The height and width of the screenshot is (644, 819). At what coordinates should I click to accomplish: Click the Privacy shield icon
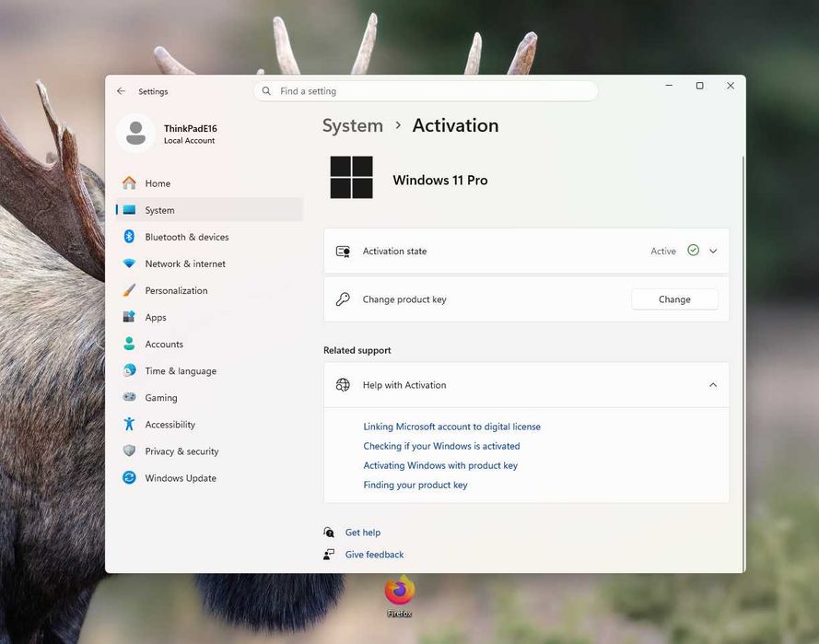coord(129,451)
